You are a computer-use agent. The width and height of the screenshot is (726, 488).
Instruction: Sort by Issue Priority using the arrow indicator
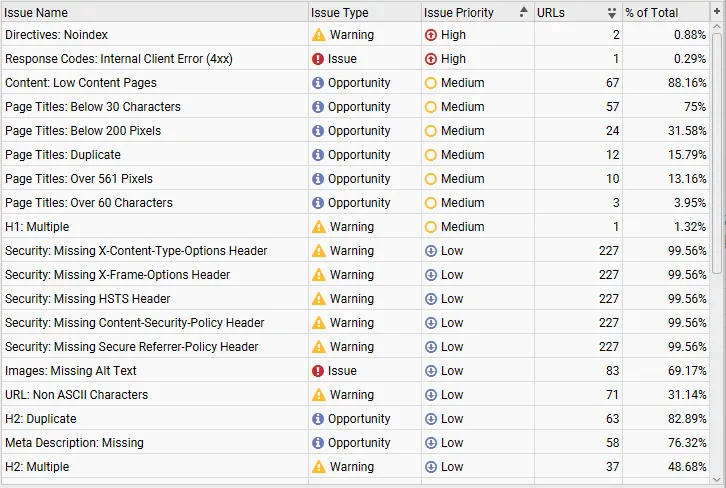point(521,12)
